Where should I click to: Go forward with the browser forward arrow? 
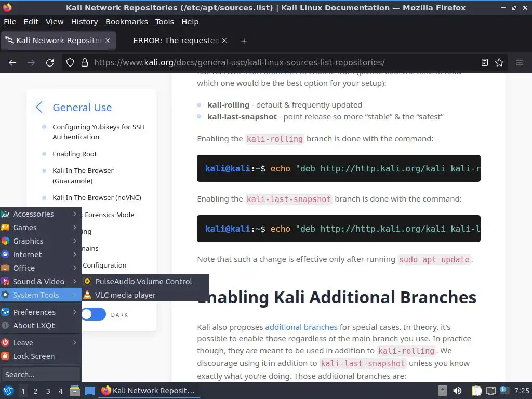[31, 63]
